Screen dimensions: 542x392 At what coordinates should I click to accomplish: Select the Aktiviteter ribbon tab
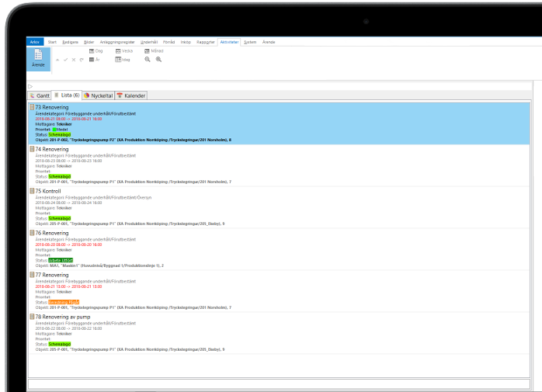tap(230, 42)
